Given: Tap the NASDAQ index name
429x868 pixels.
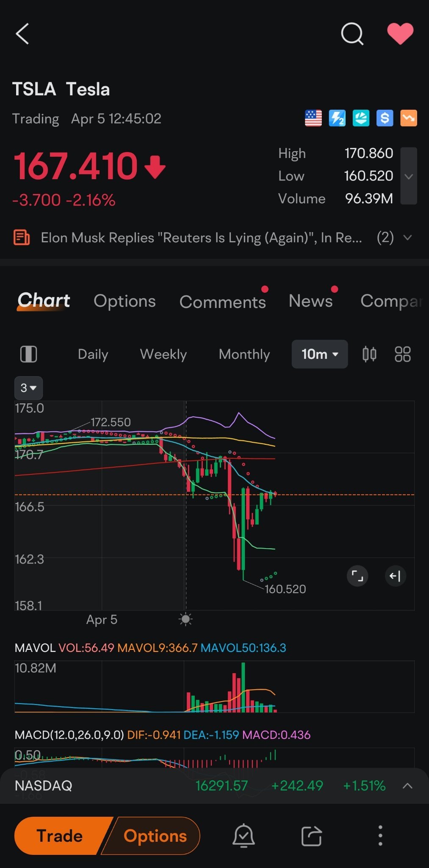Looking at the screenshot, I should 44,786.
